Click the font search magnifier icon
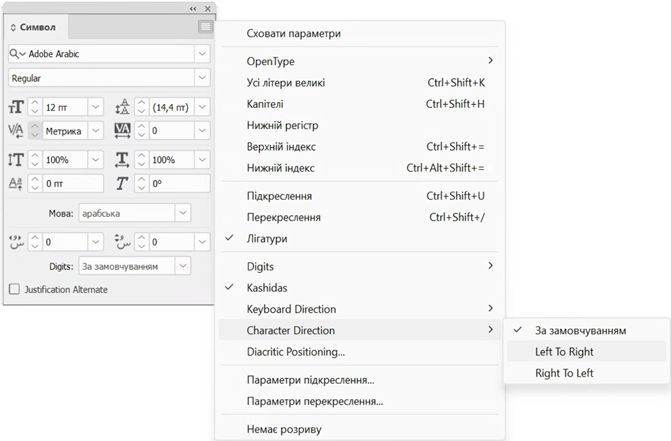 coord(16,54)
